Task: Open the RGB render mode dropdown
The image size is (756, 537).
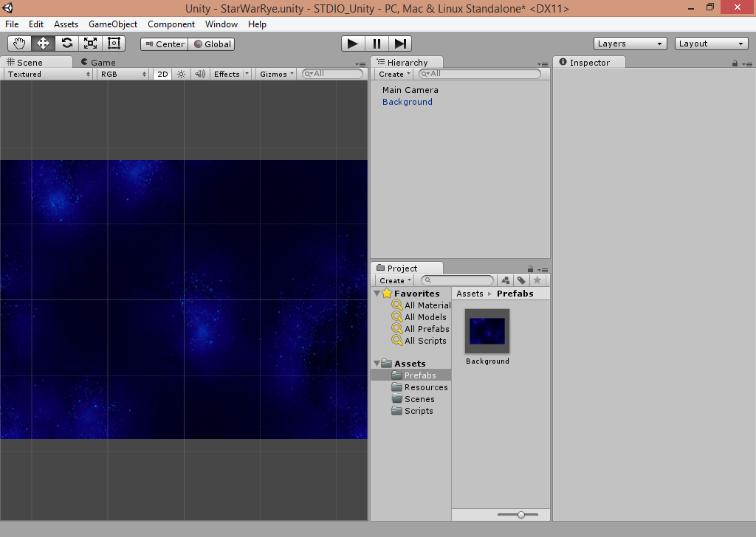Action: [x=123, y=74]
